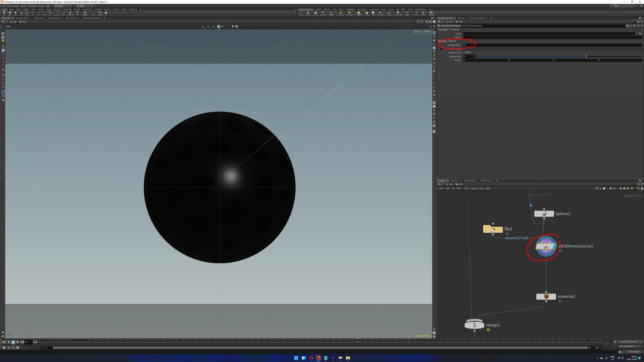
Task: Toggle the Local Variable checkbox
Action: (x=442, y=49)
